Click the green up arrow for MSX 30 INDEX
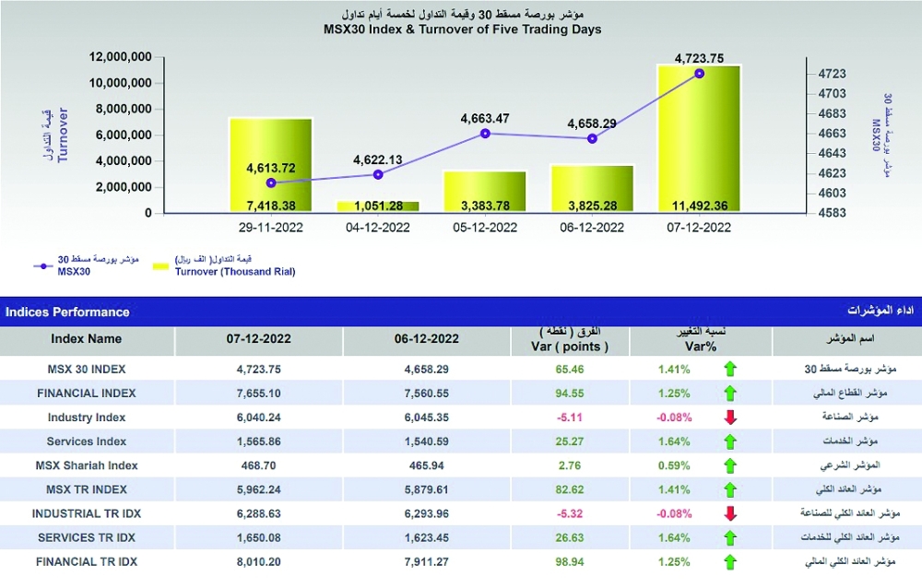The width and height of the screenshot is (922, 588). (731, 370)
